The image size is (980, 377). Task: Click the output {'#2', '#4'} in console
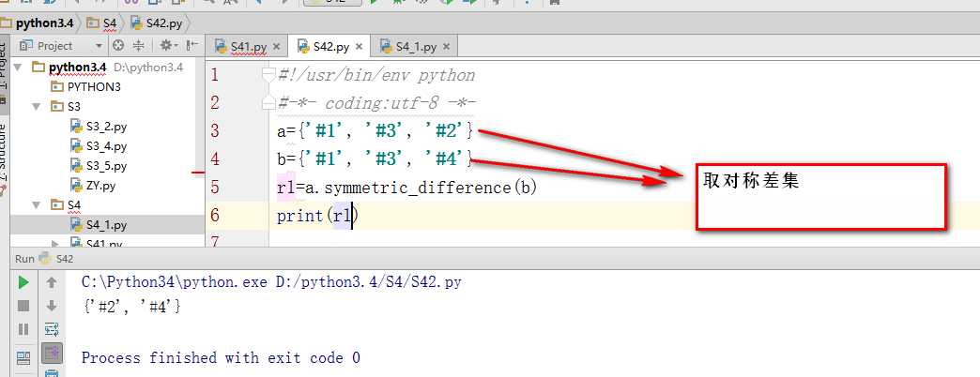pos(131,306)
